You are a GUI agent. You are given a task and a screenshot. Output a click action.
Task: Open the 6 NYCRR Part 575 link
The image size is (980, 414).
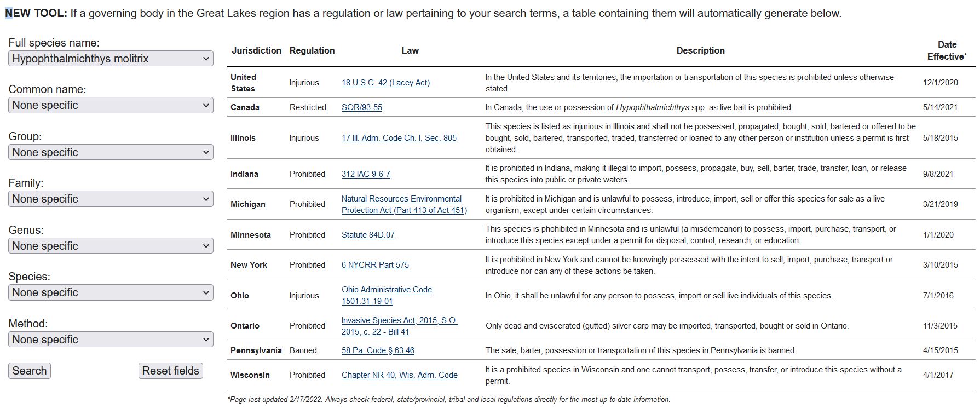tap(375, 265)
